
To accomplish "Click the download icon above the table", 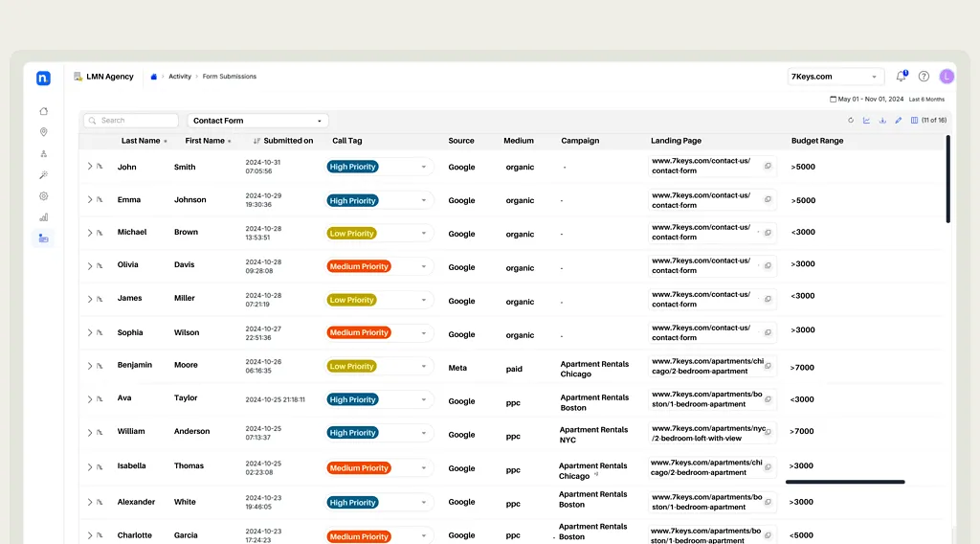I will (882, 120).
